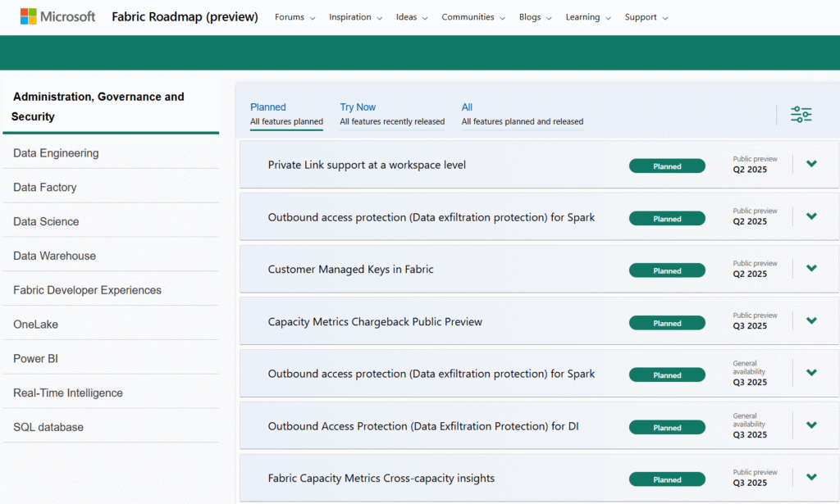Select Fabric Developer Experiences in sidebar

[111, 290]
